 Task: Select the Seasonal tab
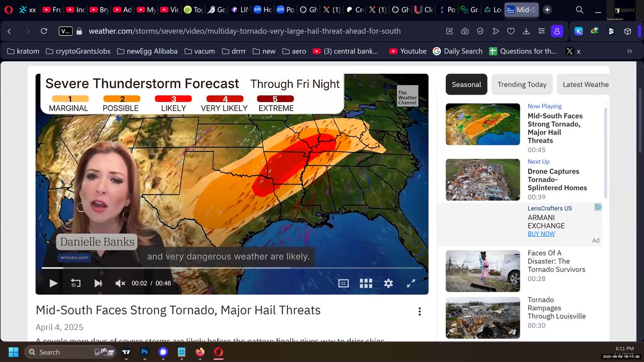click(466, 84)
